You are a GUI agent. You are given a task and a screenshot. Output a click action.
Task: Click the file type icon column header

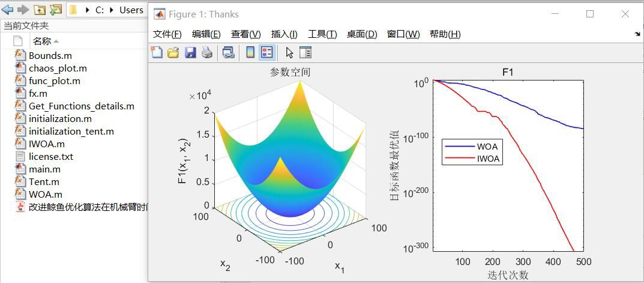(17, 41)
